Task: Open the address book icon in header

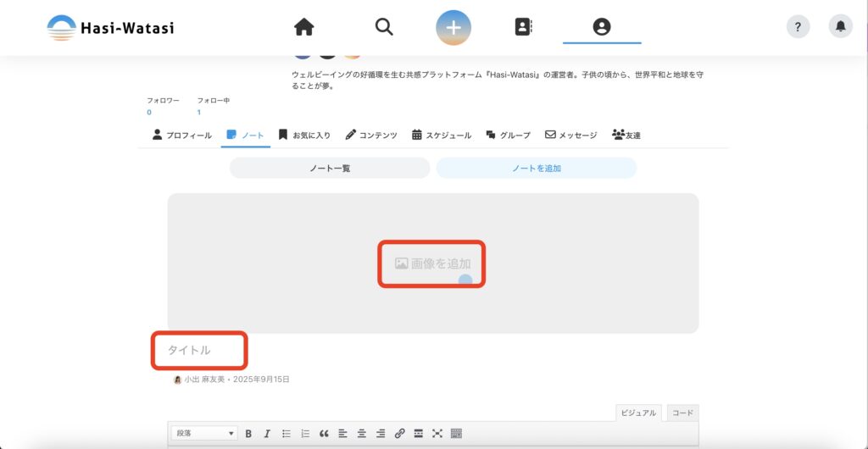Action: [523, 27]
